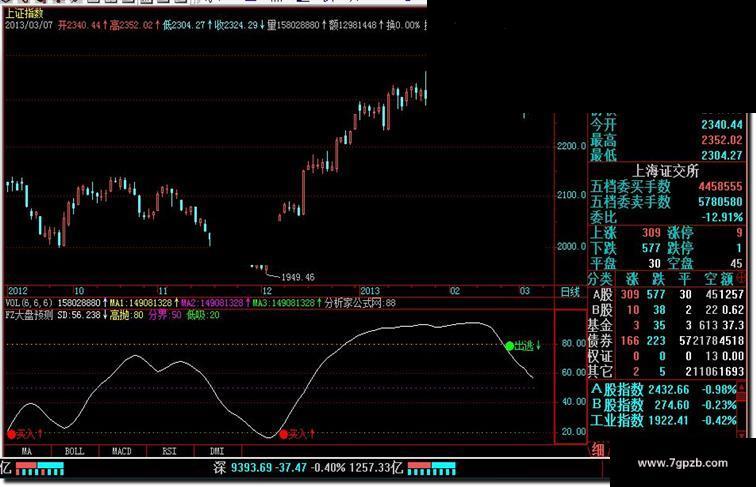Click the 12 month label on time axis
Image resolution: width=756 pixels, height=487 pixels.
pyautogui.click(x=267, y=291)
